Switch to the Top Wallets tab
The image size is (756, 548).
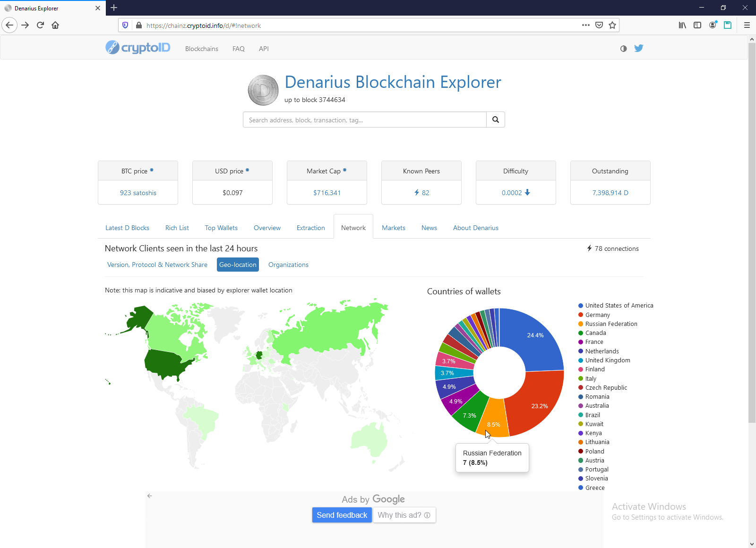pos(221,228)
